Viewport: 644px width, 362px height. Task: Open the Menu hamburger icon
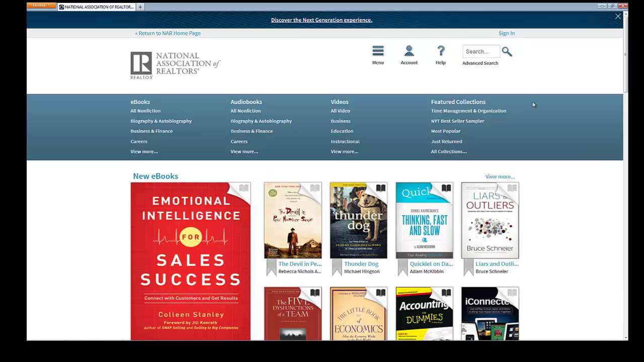pos(378,51)
